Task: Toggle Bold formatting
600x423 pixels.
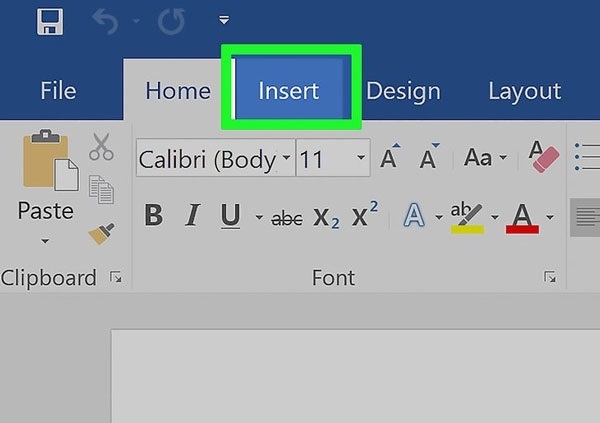Action: 153,215
